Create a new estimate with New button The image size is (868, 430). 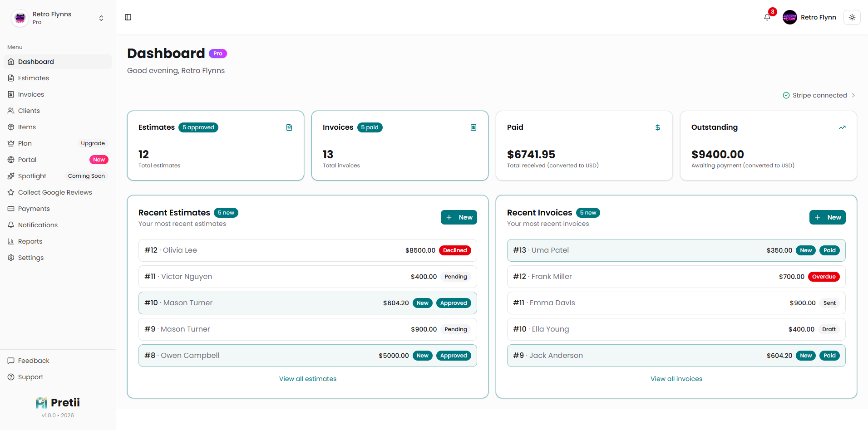pos(459,217)
